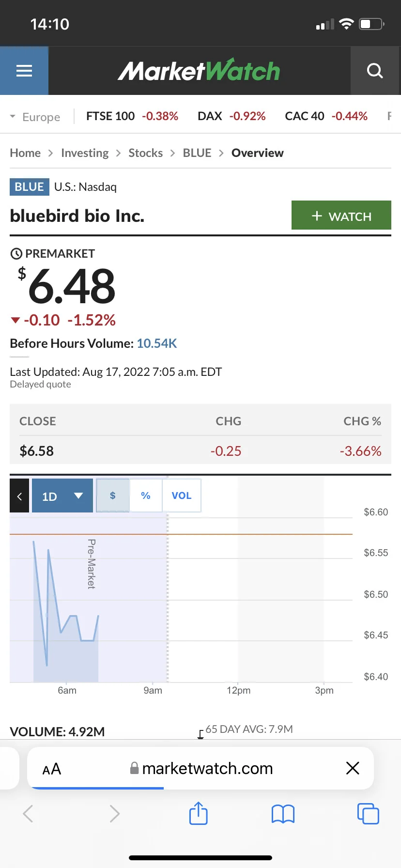Switch chart to percent view
This screenshot has height=868, width=401.
tap(146, 496)
